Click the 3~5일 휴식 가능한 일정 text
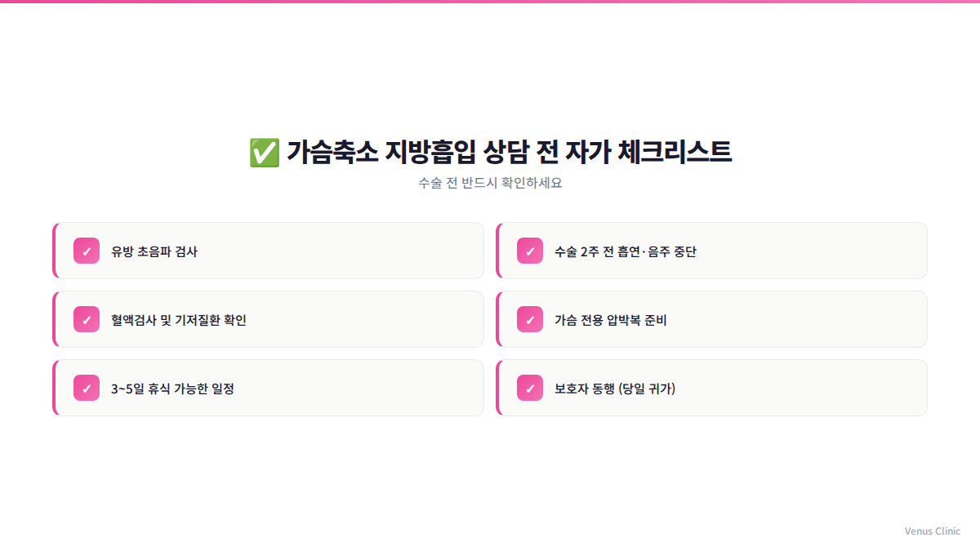Screen dimensions: 980x551 click(172, 389)
